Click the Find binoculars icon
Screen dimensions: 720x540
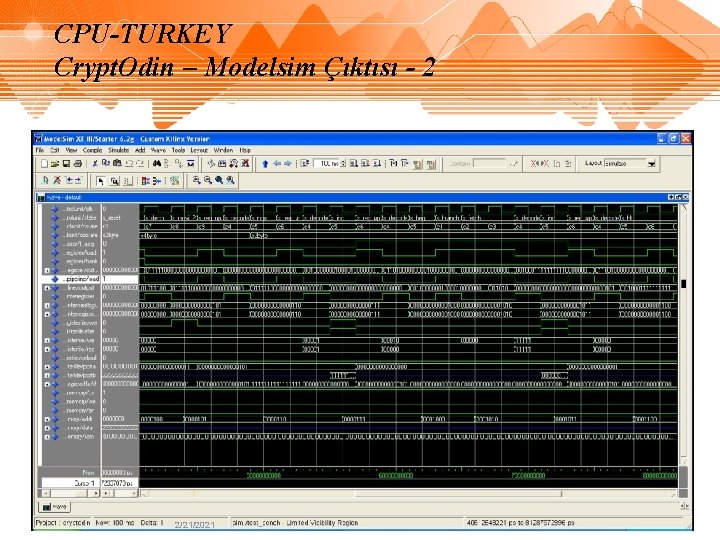pyautogui.click(x=157, y=163)
